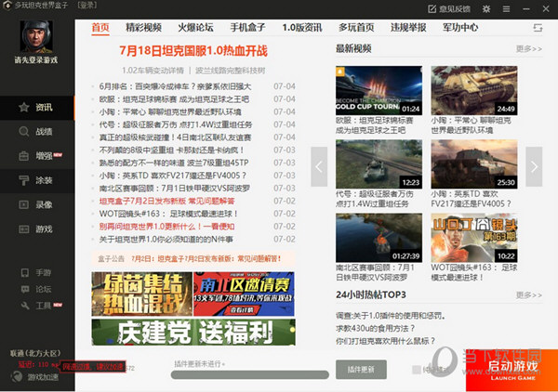Open 更多 link beside 24小时热帖TOP3
Viewport: 558px width, 392px height.
click(x=529, y=295)
